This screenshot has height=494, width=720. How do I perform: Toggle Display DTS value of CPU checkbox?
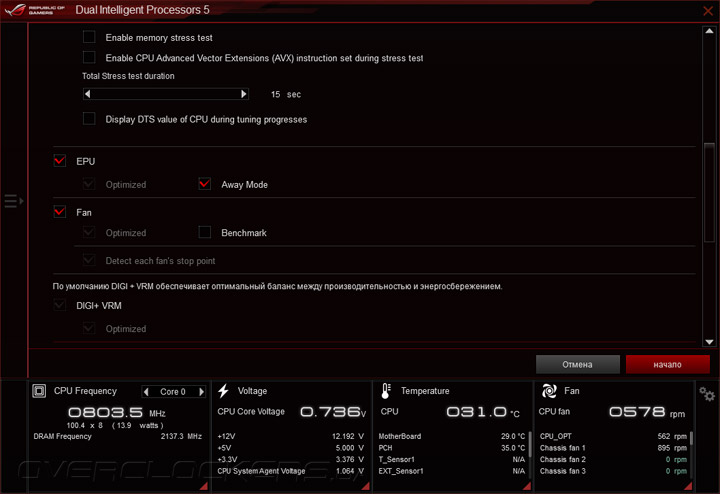(89, 119)
